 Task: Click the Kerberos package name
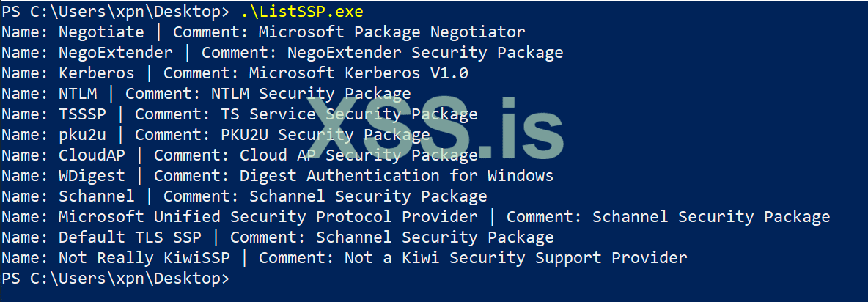(97, 73)
